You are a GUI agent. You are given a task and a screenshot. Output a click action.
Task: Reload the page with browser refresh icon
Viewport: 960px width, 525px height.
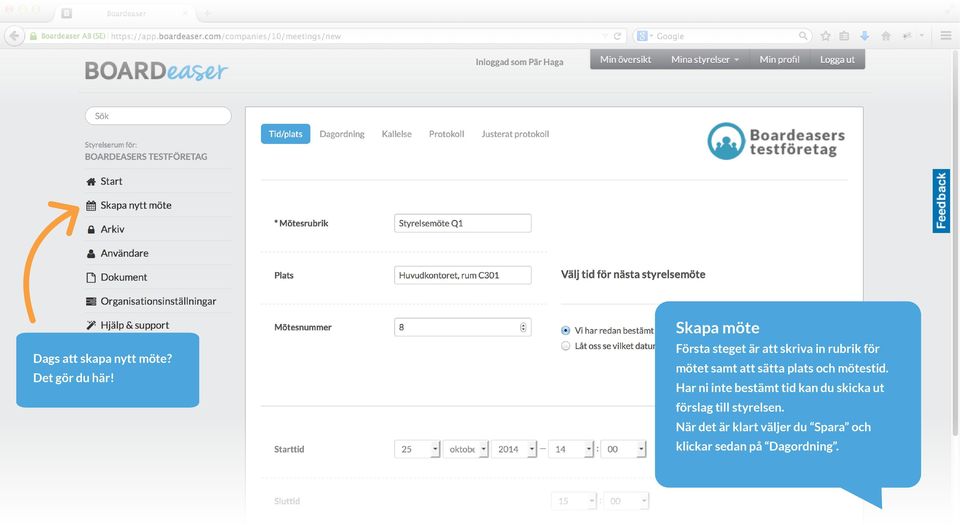point(617,36)
